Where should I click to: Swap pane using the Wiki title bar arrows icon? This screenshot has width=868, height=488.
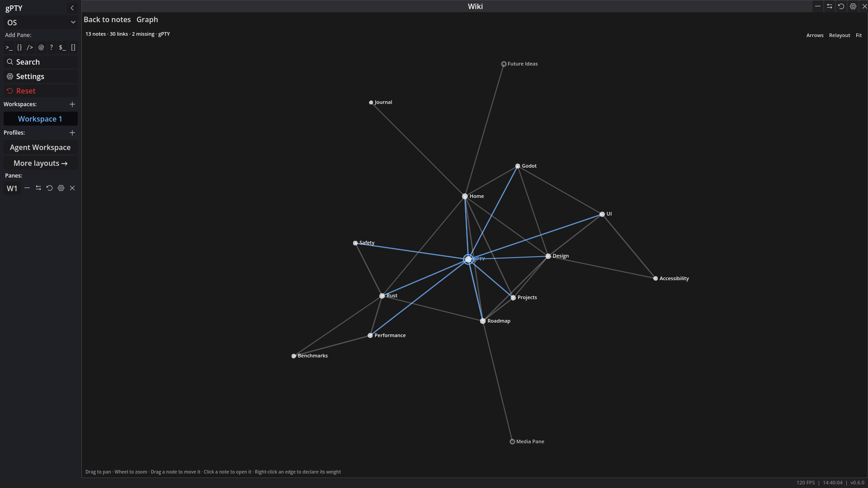point(830,6)
